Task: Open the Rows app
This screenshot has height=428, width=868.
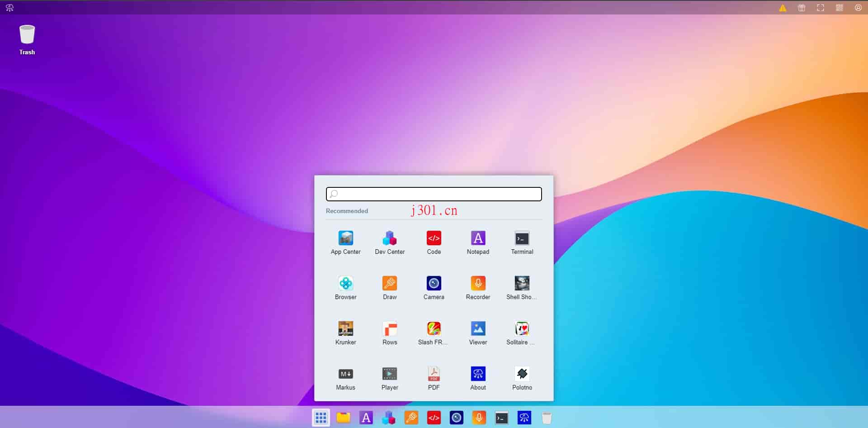Action: point(390,333)
